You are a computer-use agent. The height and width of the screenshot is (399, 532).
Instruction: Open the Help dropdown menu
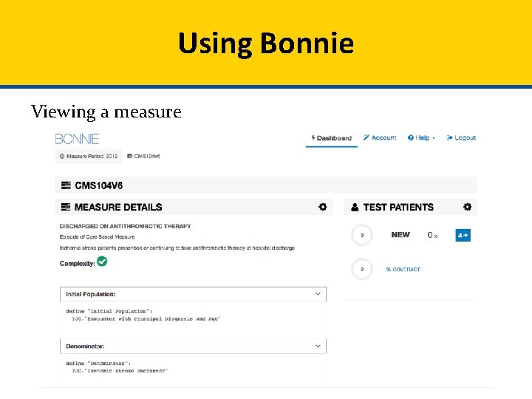(421, 138)
